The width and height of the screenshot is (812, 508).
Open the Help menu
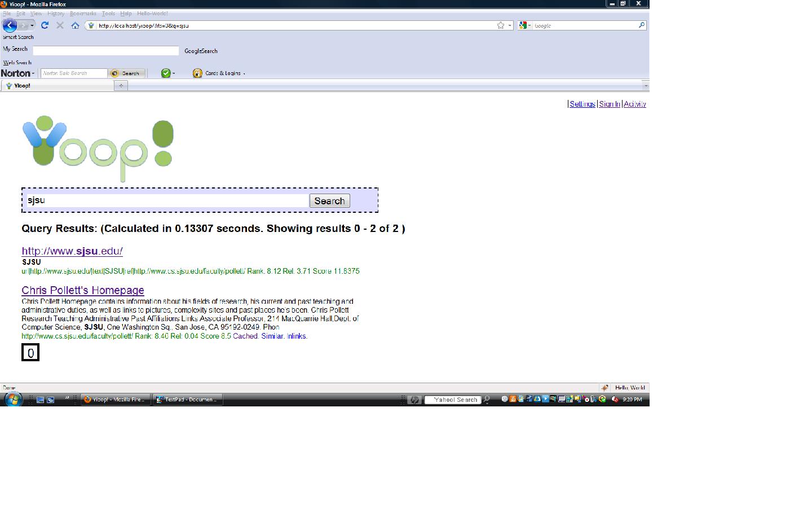[126, 14]
